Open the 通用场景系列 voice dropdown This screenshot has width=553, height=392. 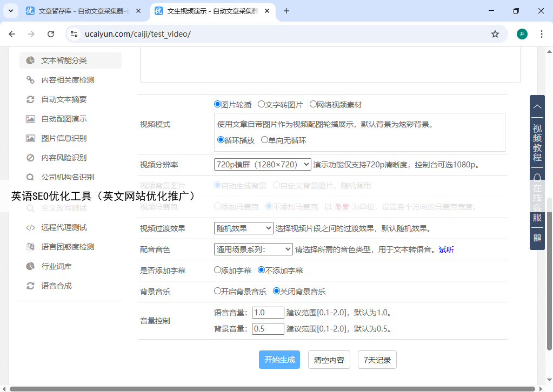(x=253, y=249)
